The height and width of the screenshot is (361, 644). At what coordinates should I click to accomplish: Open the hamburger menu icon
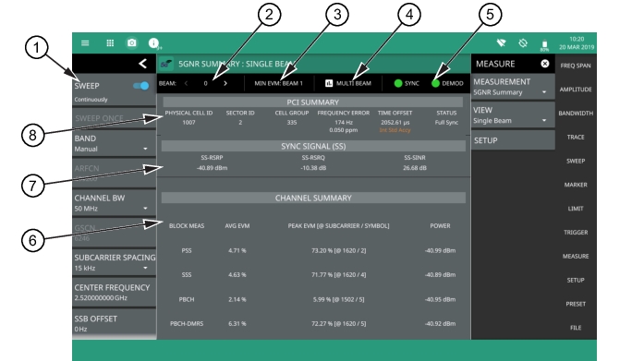[85, 43]
